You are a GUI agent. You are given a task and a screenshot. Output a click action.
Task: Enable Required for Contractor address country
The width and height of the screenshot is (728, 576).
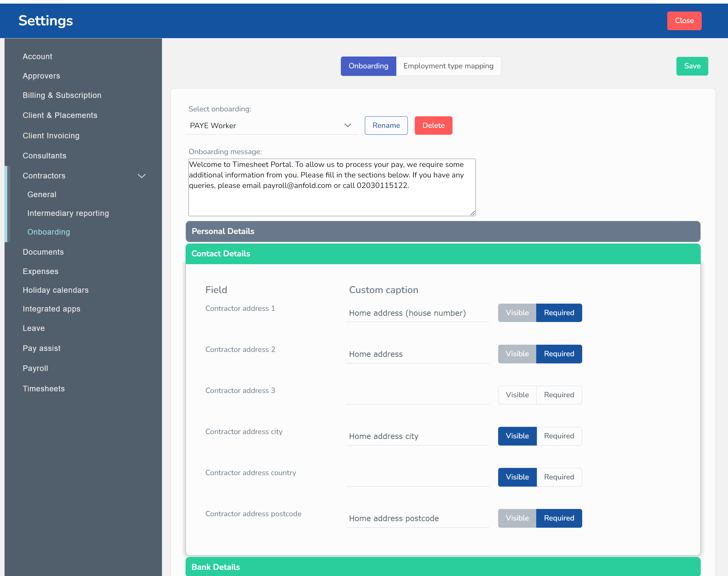[559, 477]
